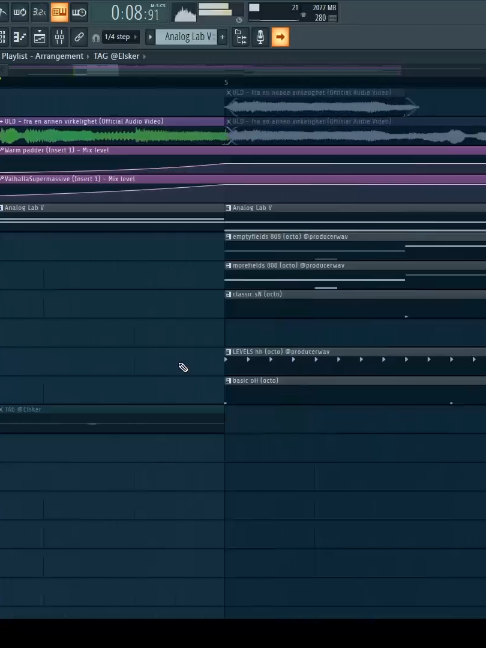This screenshot has height=648, width=486.
Task: Select green ULD audio clip title bar
Action: (x=112, y=122)
